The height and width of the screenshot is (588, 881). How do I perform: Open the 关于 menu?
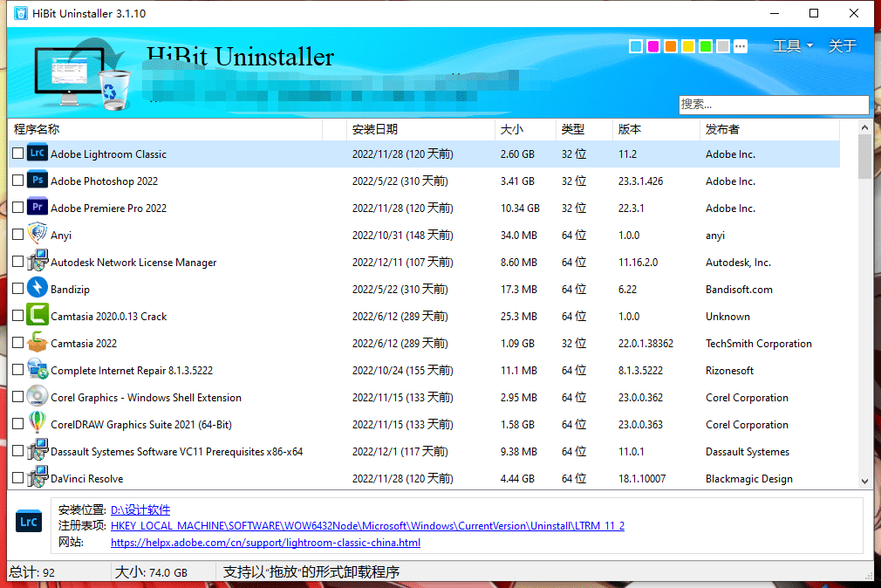pyautogui.click(x=843, y=45)
